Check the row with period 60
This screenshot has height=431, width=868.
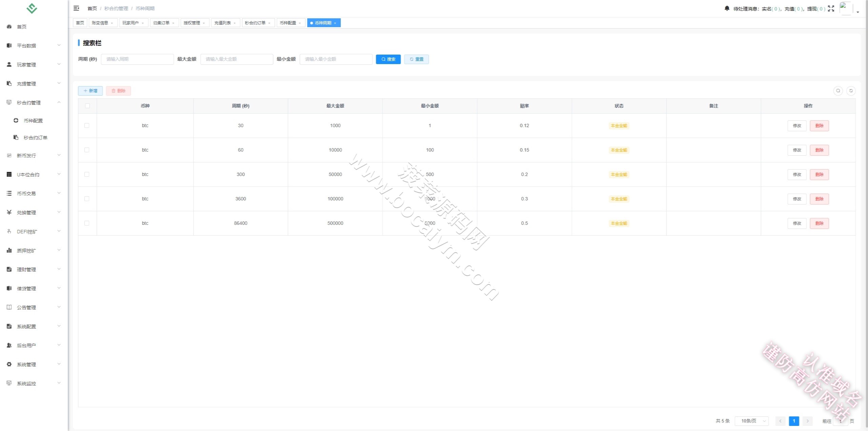click(87, 150)
